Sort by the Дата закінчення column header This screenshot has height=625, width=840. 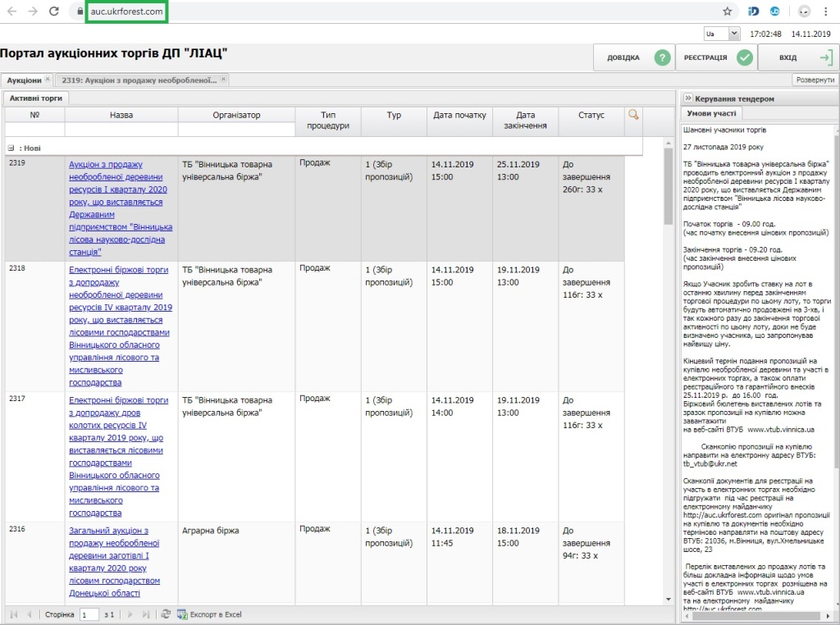pyautogui.click(x=526, y=121)
